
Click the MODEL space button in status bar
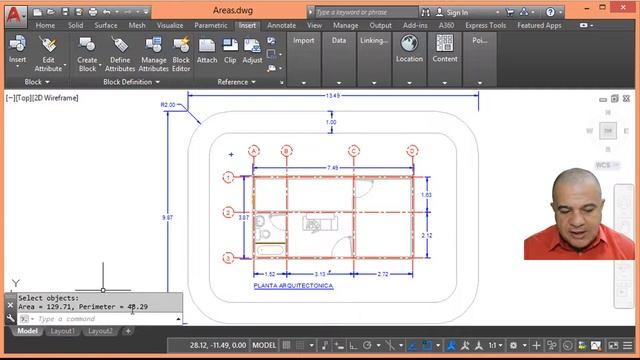click(264, 345)
